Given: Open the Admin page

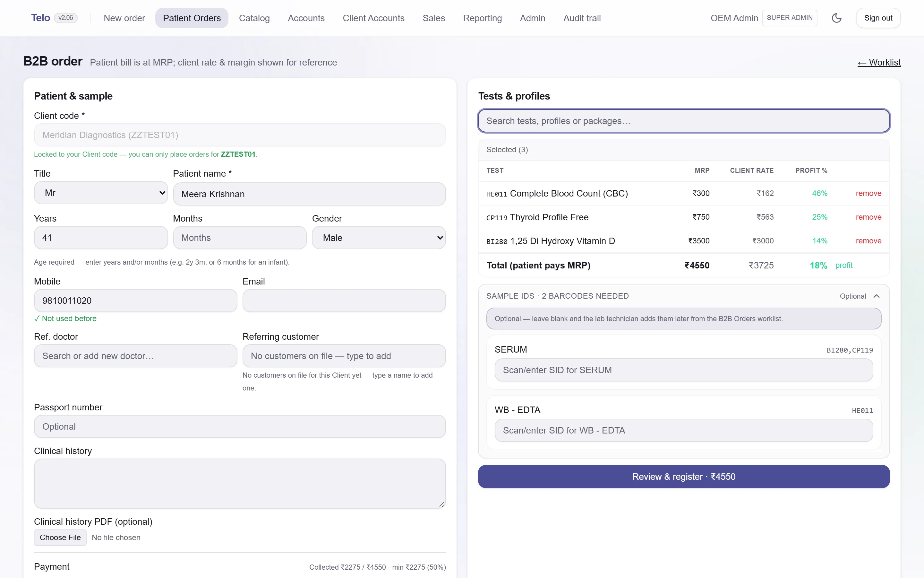Looking at the screenshot, I should tap(532, 18).
